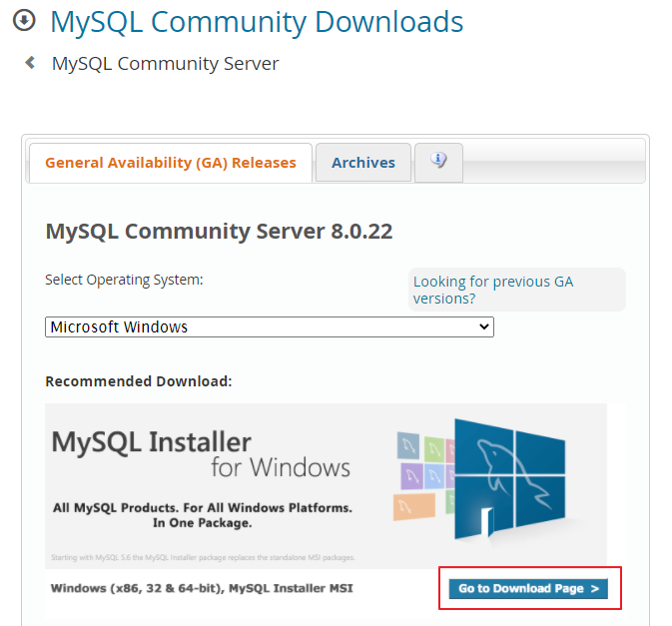Click the MySQL Installer for Windows banner heading

point(201,454)
